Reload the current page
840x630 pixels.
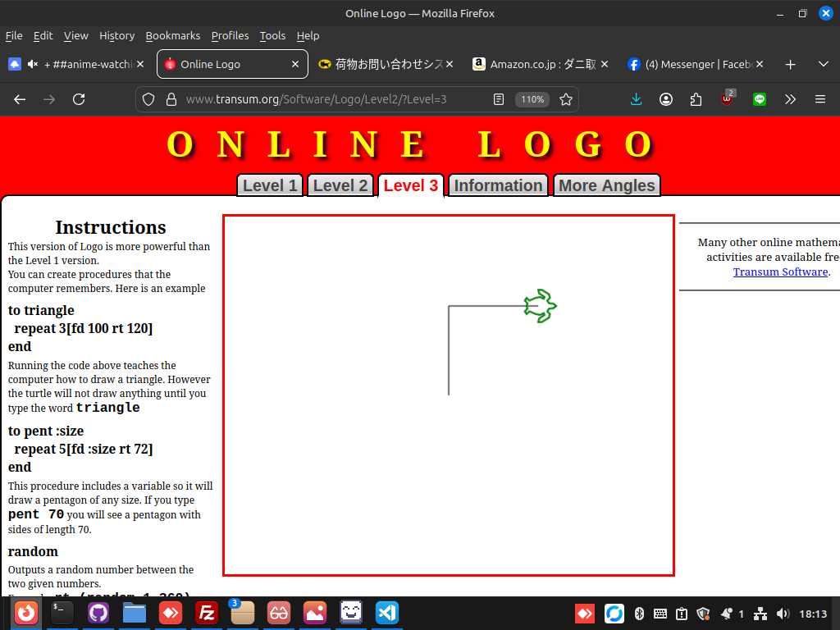tap(79, 99)
